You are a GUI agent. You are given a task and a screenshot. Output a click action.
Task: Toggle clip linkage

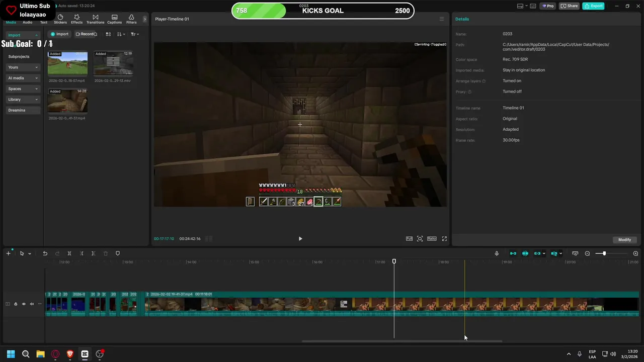coord(537,253)
